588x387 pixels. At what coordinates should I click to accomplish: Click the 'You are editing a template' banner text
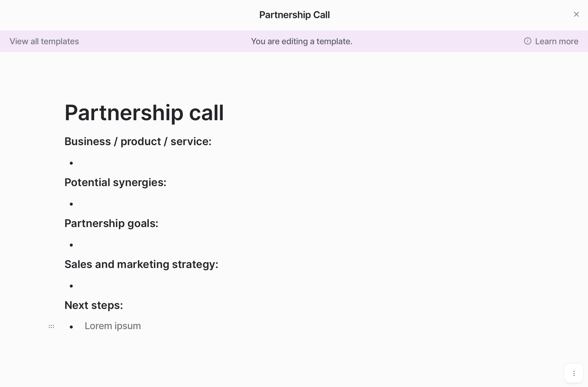tap(301, 41)
